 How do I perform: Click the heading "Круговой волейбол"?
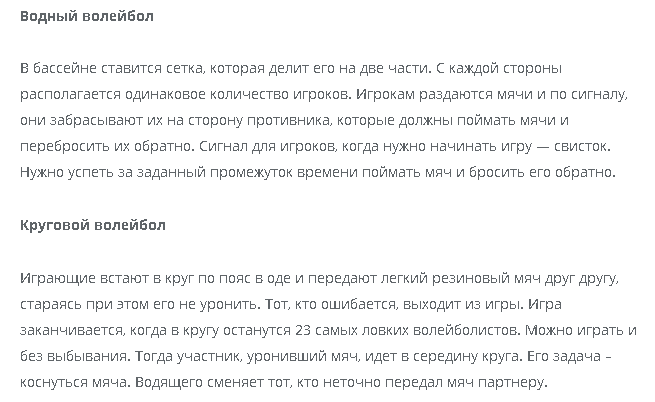pyautogui.click(x=93, y=225)
